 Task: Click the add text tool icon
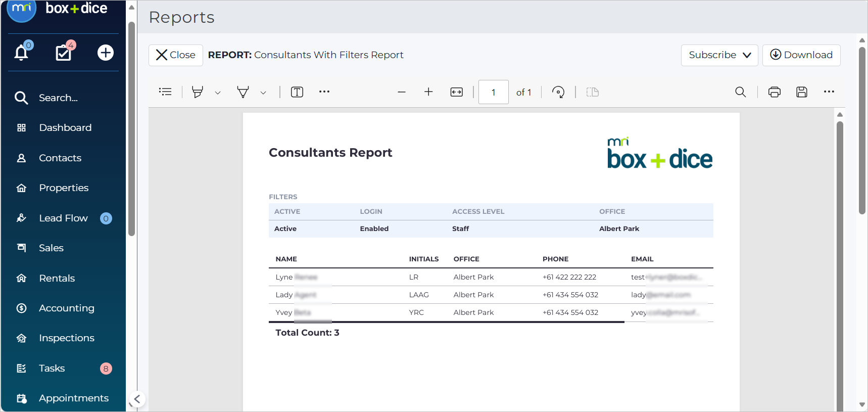pyautogui.click(x=297, y=92)
